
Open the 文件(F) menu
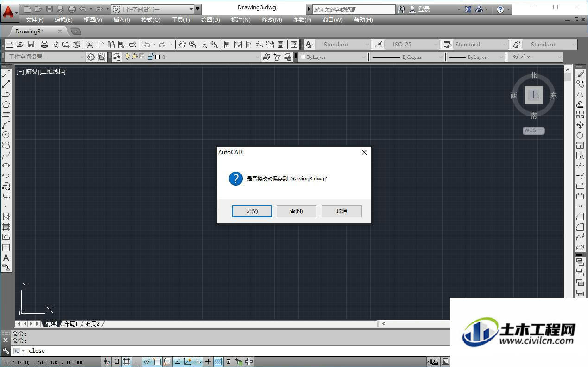(x=35, y=20)
